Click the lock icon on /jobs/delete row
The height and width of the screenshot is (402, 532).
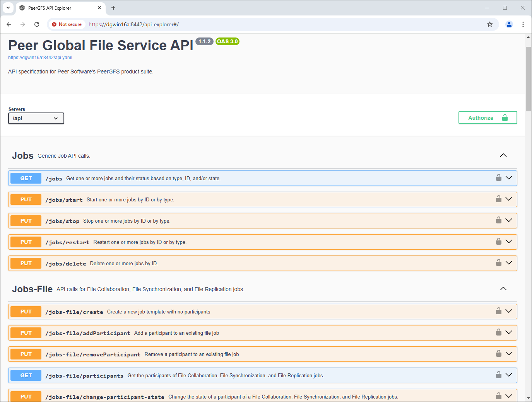point(498,263)
